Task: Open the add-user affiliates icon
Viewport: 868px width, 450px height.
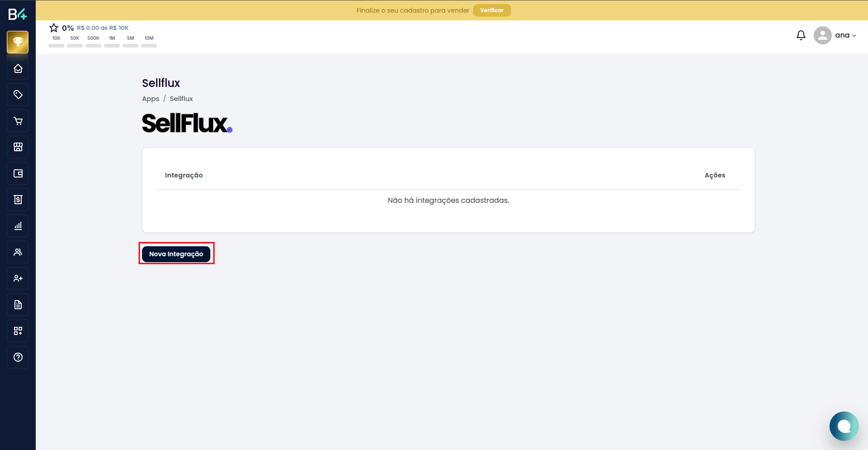Action: click(x=18, y=278)
